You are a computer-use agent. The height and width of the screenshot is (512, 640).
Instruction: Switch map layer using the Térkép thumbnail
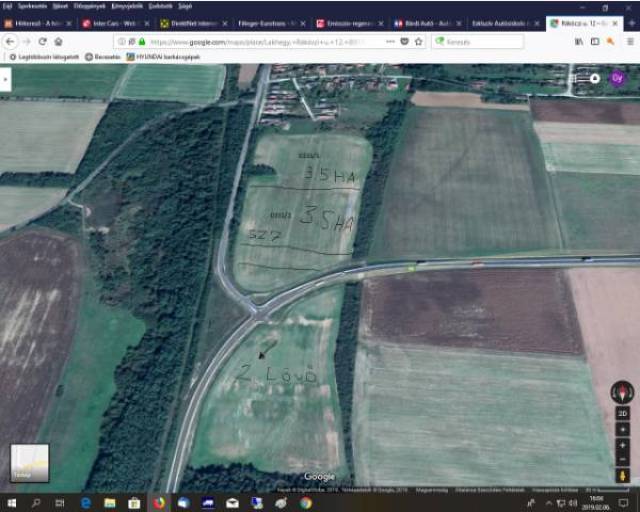pyautogui.click(x=29, y=463)
